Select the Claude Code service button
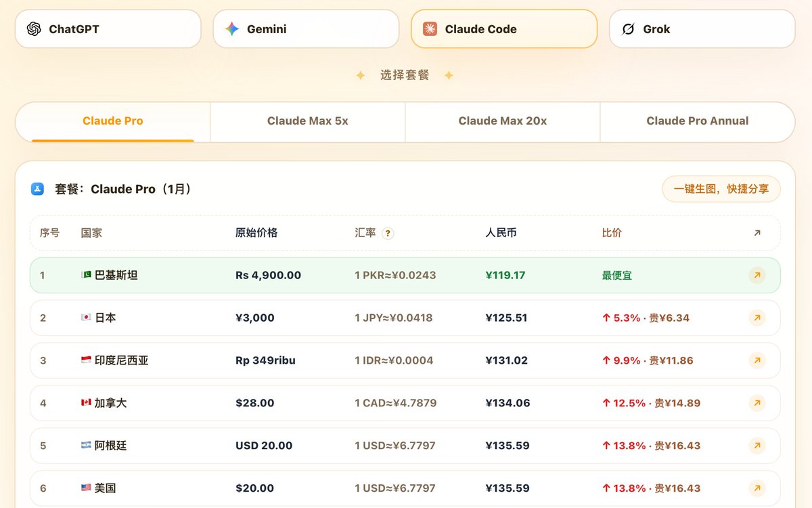Viewport: 812px width, 508px height. pos(504,29)
